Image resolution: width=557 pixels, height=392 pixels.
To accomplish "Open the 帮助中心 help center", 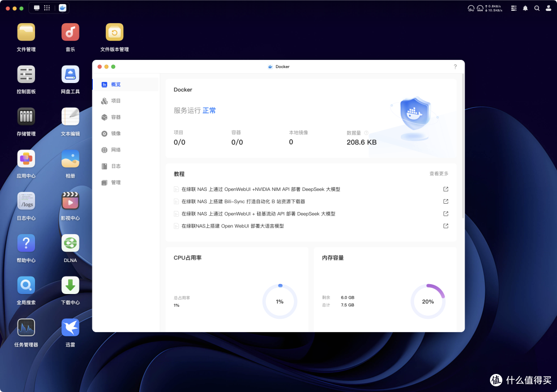I will [x=26, y=243].
